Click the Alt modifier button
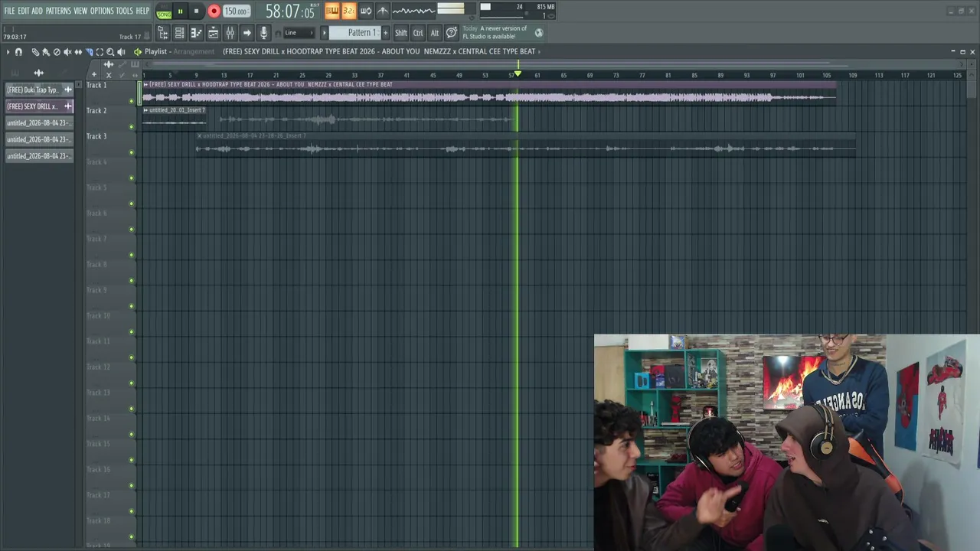The height and width of the screenshot is (551, 980). coord(435,33)
